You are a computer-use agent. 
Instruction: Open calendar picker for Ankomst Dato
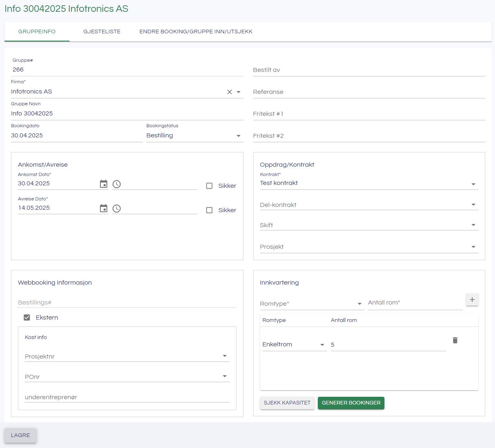pyautogui.click(x=104, y=184)
